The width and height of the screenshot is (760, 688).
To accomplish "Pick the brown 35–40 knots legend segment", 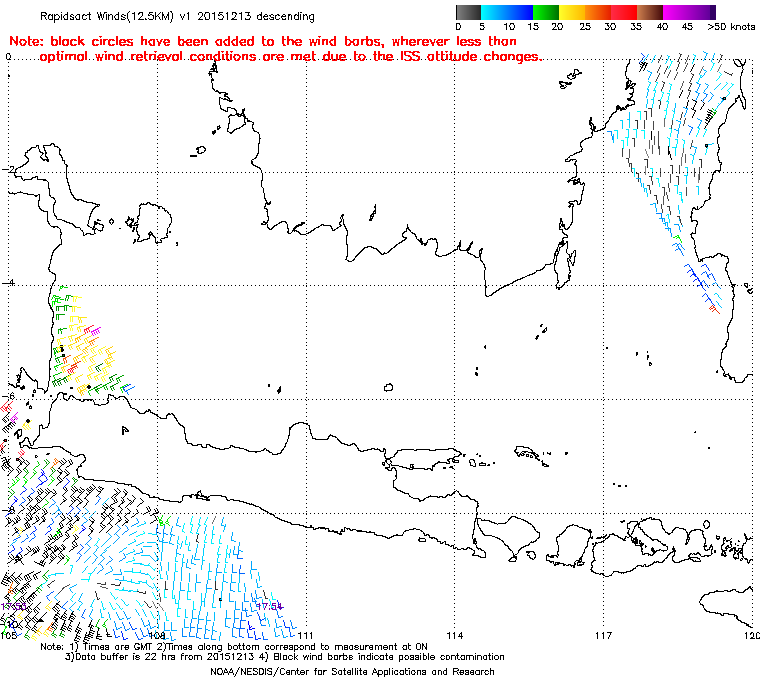I will 650,13.
